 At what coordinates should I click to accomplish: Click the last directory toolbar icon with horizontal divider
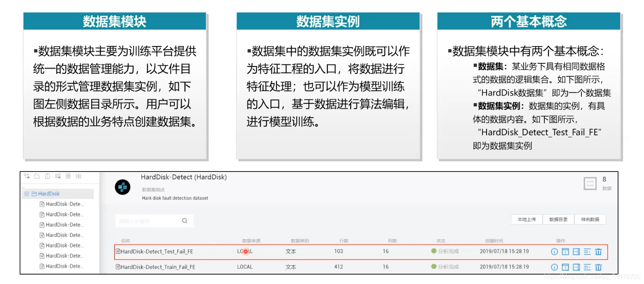pyautogui.click(x=79, y=176)
